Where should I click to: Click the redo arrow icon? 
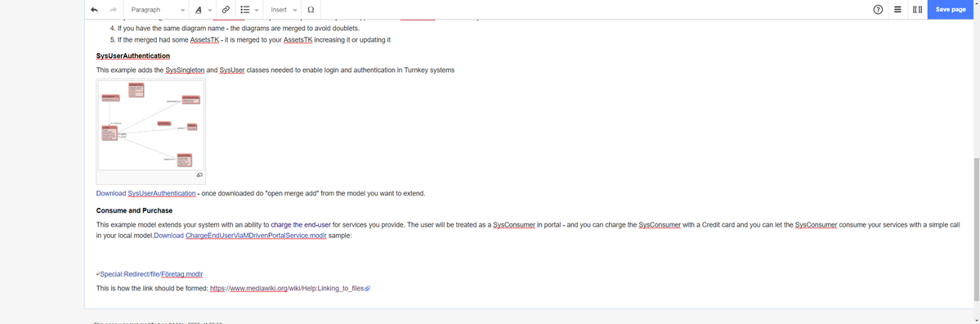tap(113, 10)
